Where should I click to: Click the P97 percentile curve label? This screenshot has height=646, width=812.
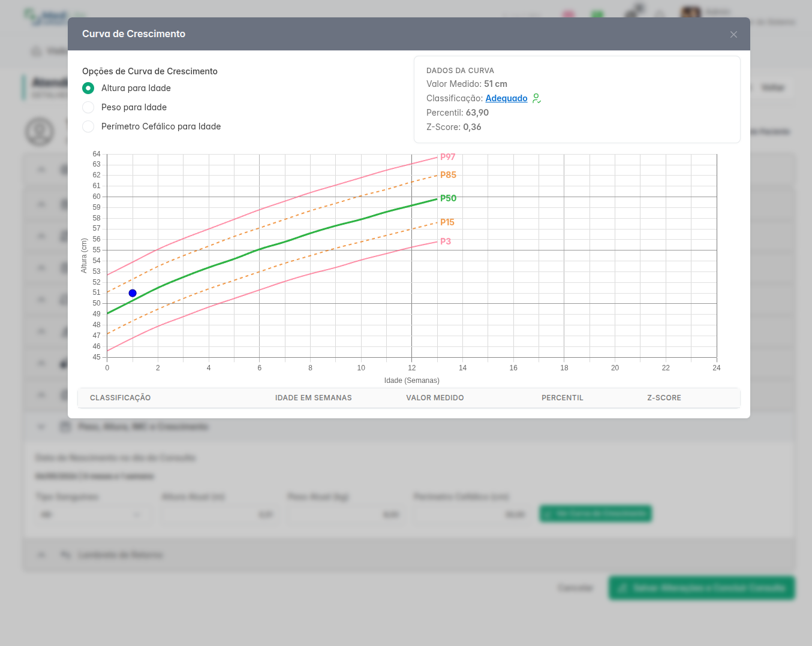tap(448, 157)
